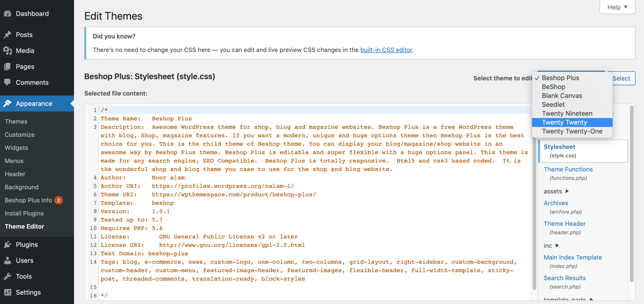
Task: Choose Twenty Twenty-One in theme list
Action: click(572, 131)
